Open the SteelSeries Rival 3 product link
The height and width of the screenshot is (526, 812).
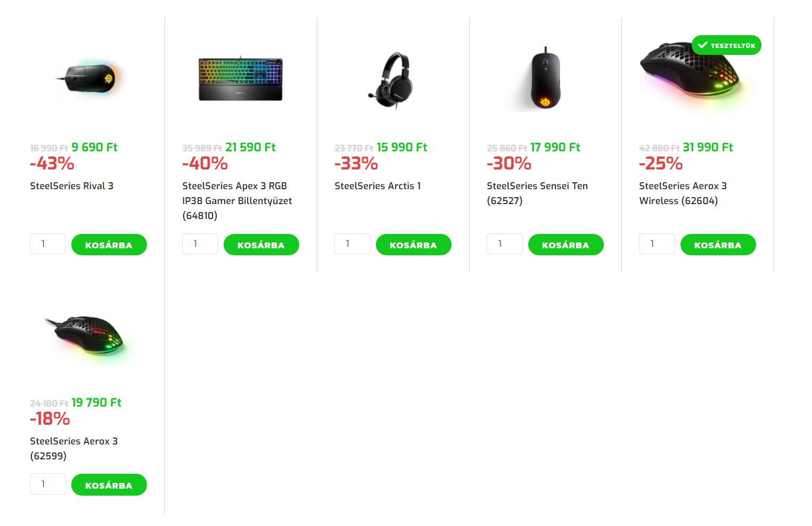click(71, 186)
